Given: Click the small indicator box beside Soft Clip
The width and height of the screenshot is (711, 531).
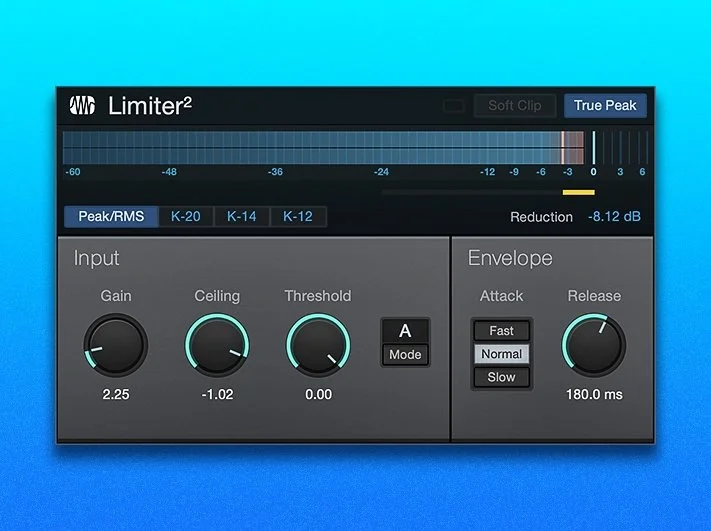Looking at the screenshot, I should click(x=453, y=106).
